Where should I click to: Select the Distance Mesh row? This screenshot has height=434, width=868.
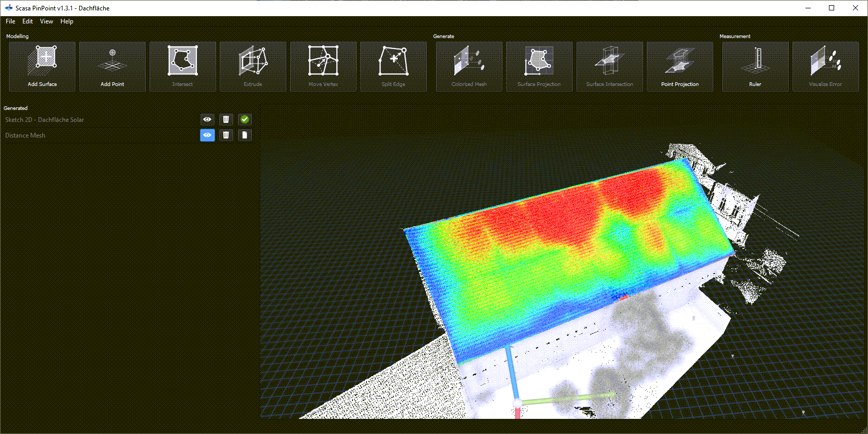128,135
